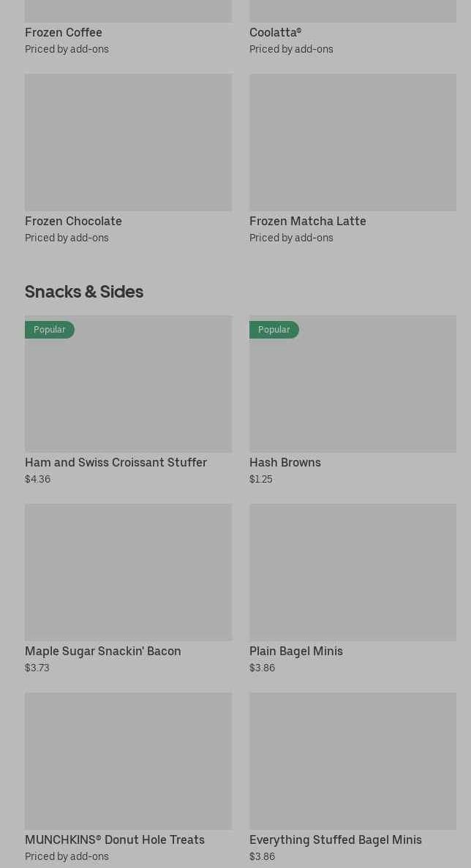The image size is (471, 868).
Task: Select the Coolatta item title
Action: 275,32
